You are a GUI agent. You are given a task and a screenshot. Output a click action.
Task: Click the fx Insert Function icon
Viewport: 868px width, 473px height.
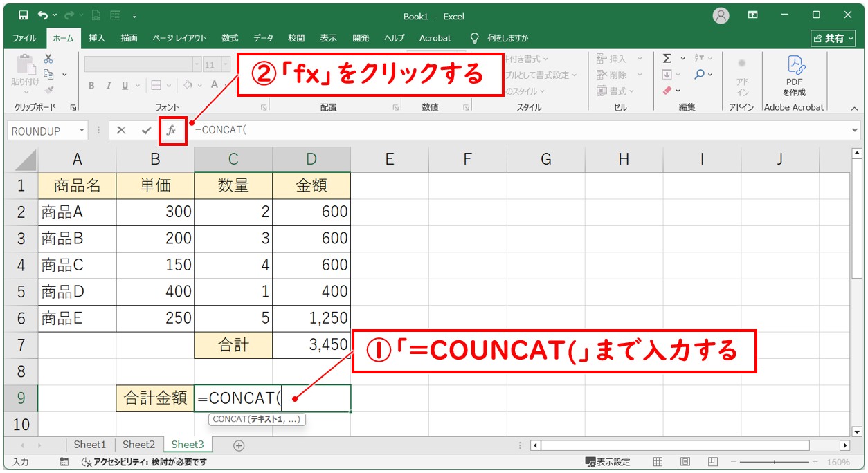pyautogui.click(x=172, y=130)
